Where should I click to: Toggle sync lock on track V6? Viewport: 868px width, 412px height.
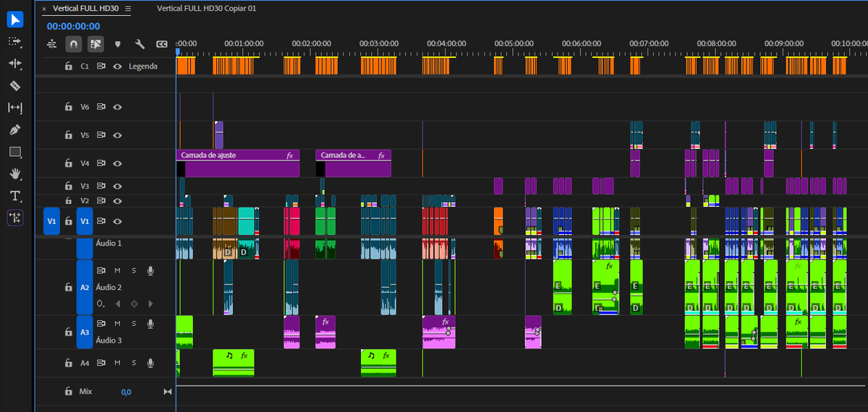click(x=101, y=106)
